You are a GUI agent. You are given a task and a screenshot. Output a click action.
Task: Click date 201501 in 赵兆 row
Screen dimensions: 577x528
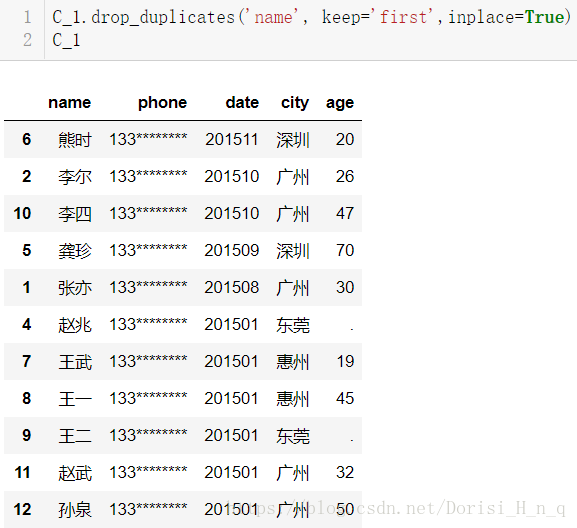tap(232, 325)
